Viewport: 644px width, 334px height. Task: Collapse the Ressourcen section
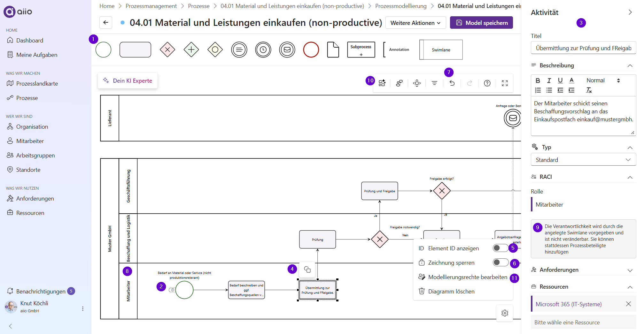630,287
